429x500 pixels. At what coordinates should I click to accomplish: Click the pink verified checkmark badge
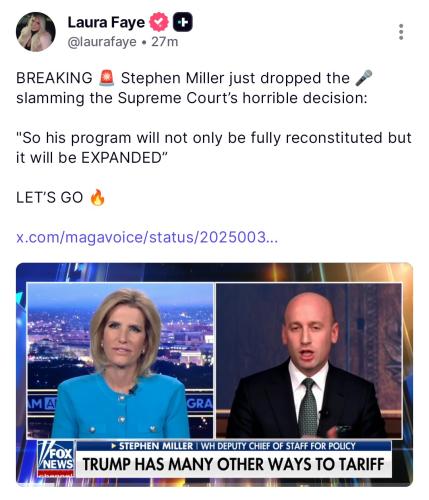point(159,22)
